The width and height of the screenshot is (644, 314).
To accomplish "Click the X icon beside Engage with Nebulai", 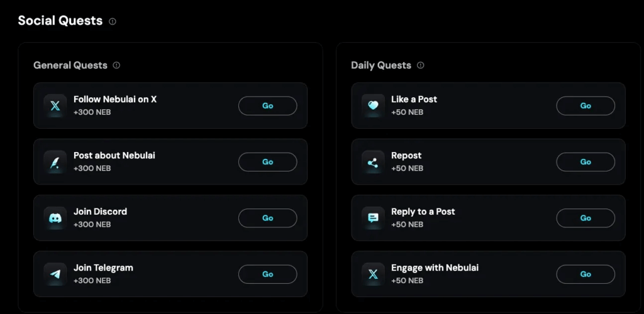I will pos(373,274).
